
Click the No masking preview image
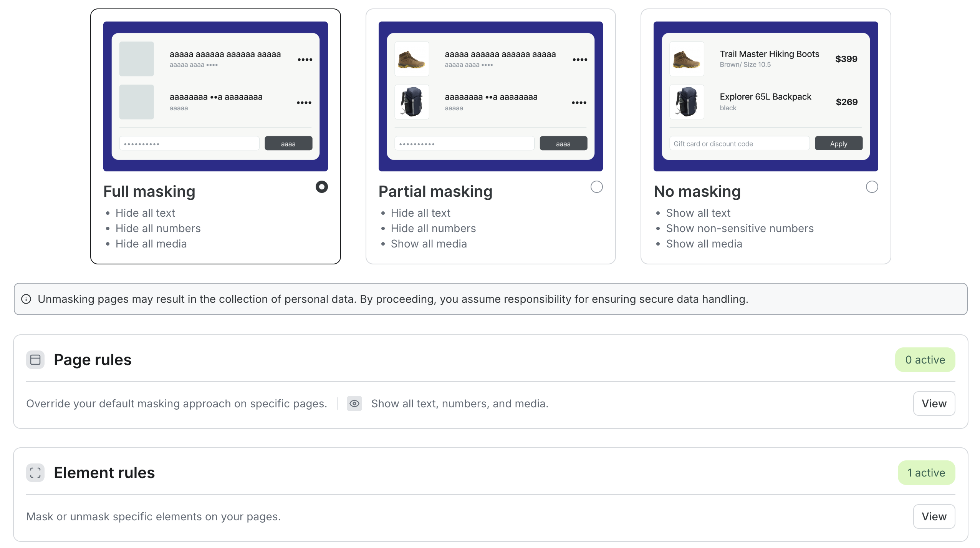pyautogui.click(x=766, y=96)
